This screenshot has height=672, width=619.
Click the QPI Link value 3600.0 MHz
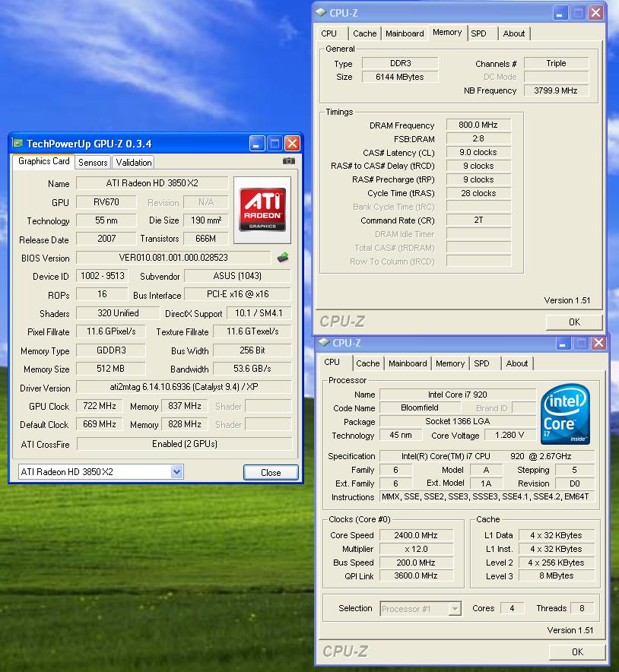coord(416,575)
